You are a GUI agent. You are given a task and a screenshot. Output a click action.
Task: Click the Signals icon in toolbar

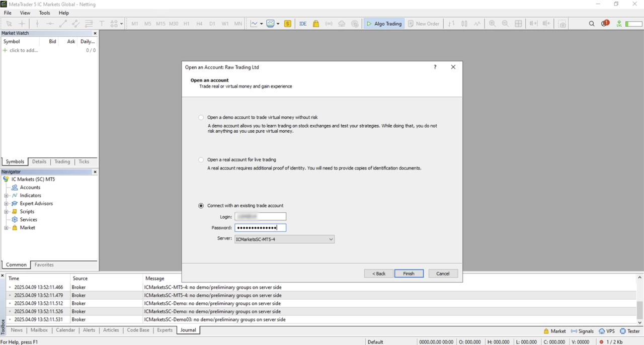329,24
